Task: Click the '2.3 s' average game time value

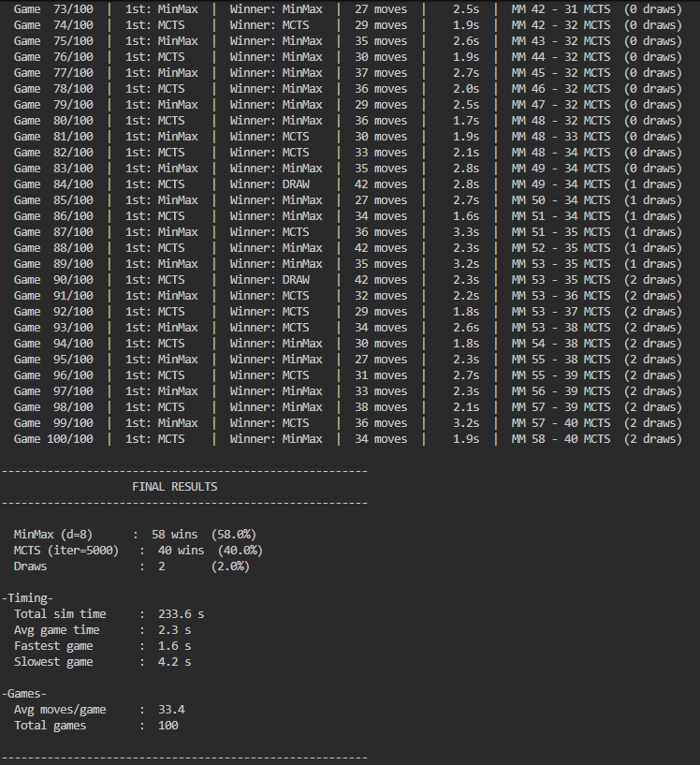Action: [x=174, y=630]
